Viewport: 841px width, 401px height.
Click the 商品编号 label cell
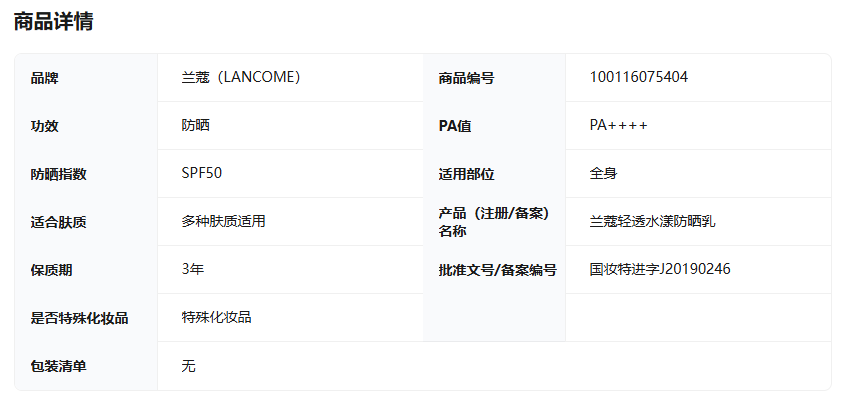[x=466, y=78]
